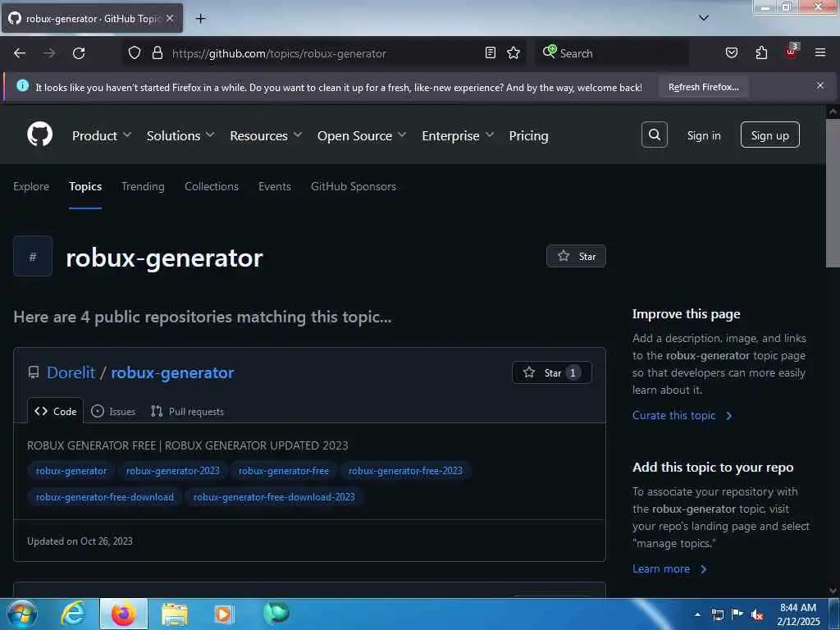Expand the Open Source dropdown menu
Screen dimensions: 840x630
coord(362,135)
